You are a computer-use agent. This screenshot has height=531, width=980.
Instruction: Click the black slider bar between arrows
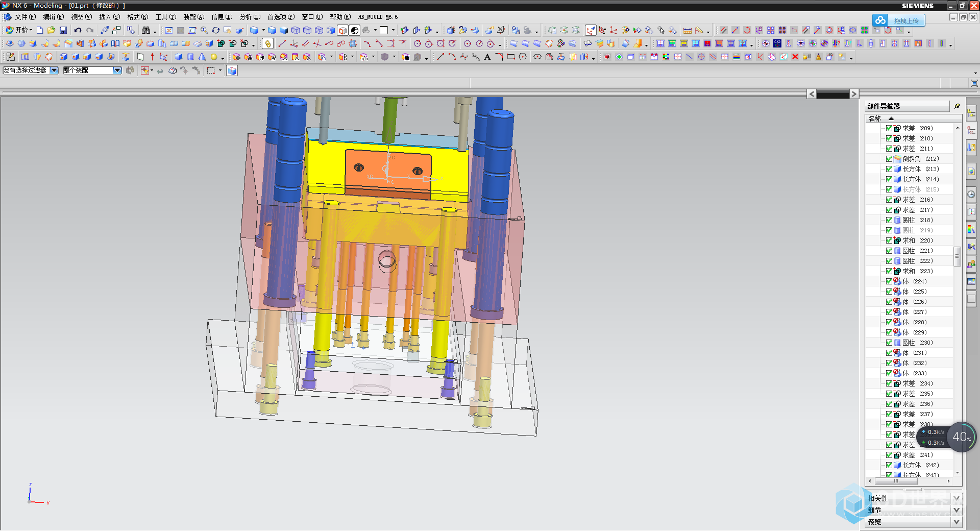coord(832,94)
